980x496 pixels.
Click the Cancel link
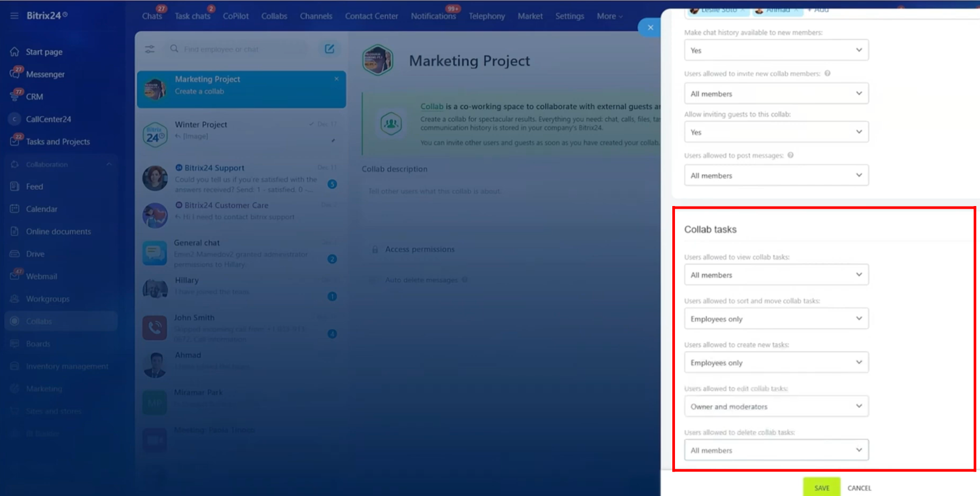coord(859,488)
